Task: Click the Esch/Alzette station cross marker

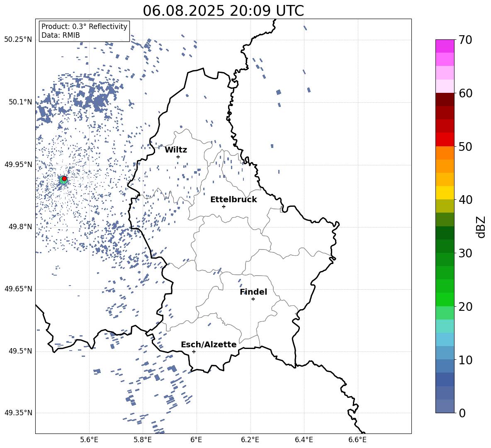Action: click(194, 351)
